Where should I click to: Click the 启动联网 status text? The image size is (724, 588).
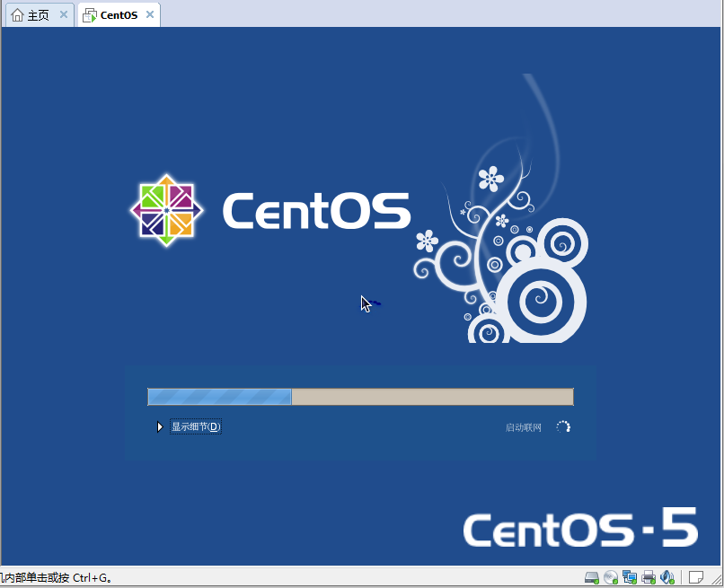coord(523,427)
